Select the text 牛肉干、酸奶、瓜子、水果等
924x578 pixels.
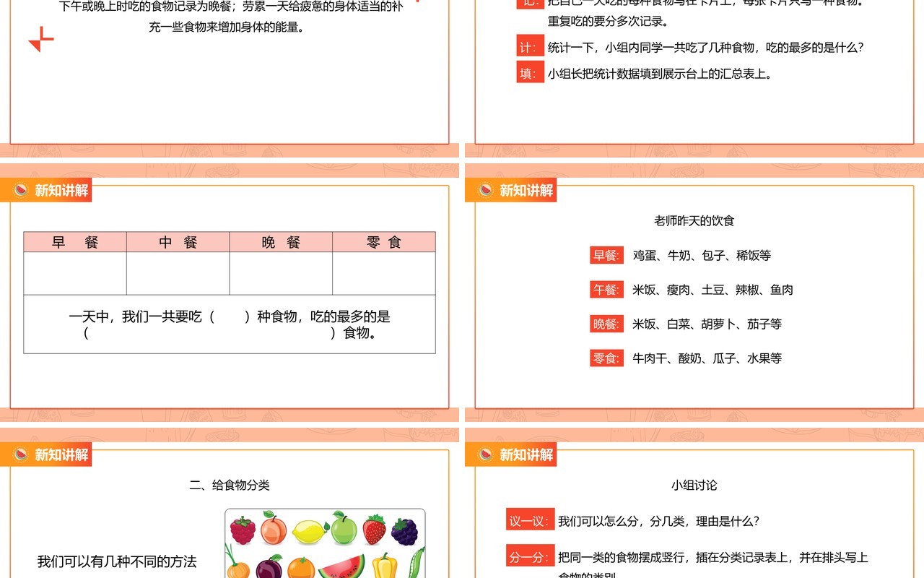pyautogui.click(x=707, y=358)
